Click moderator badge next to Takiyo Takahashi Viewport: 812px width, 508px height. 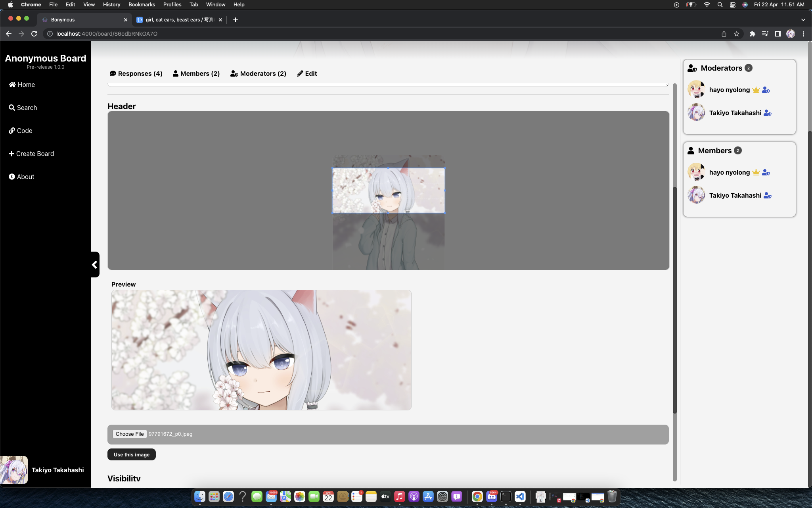(767, 113)
